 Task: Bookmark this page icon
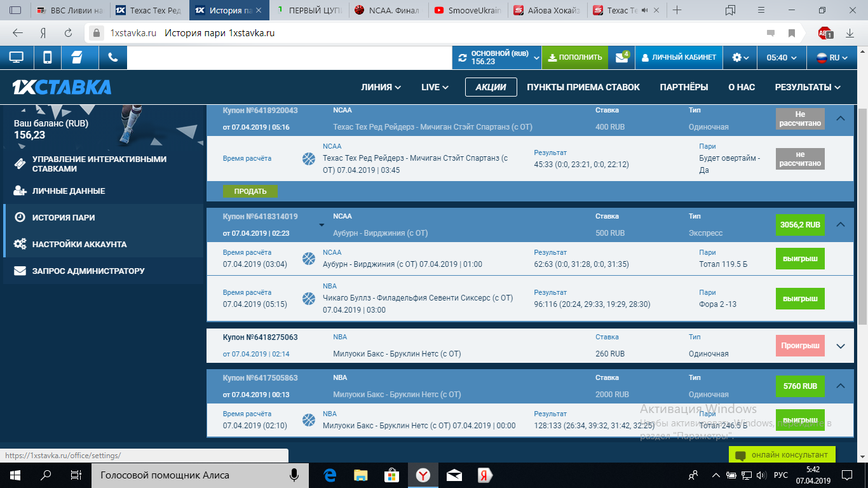pyautogui.click(x=792, y=33)
